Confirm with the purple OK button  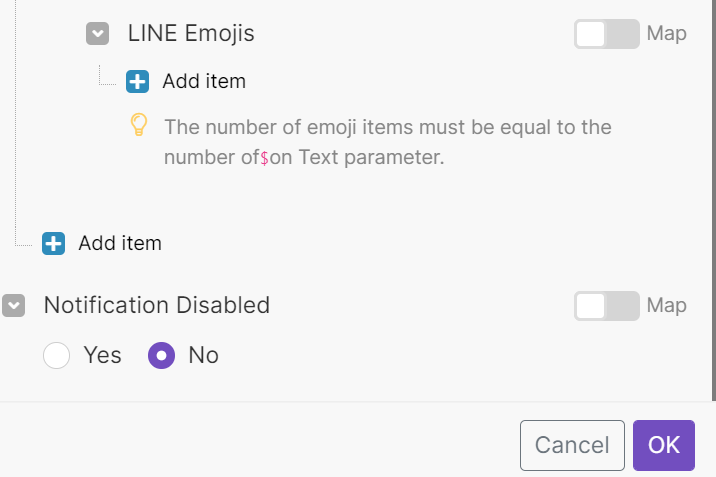click(x=664, y=445)
